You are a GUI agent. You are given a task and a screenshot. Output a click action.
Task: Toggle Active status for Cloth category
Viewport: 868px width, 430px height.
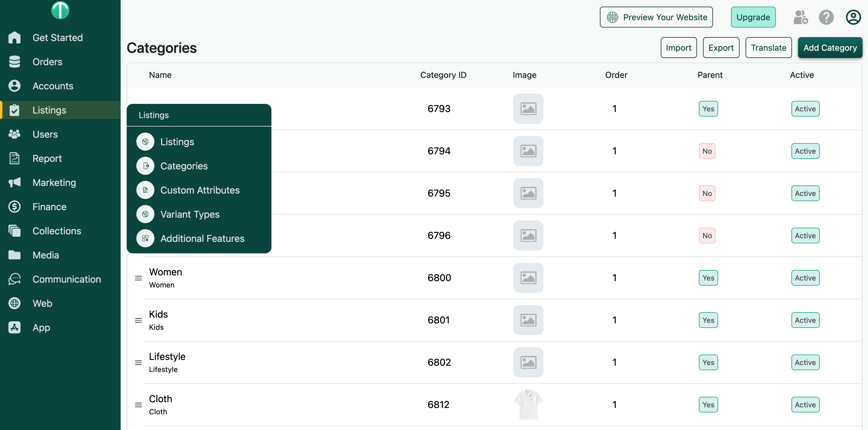(x=805, y=404)
